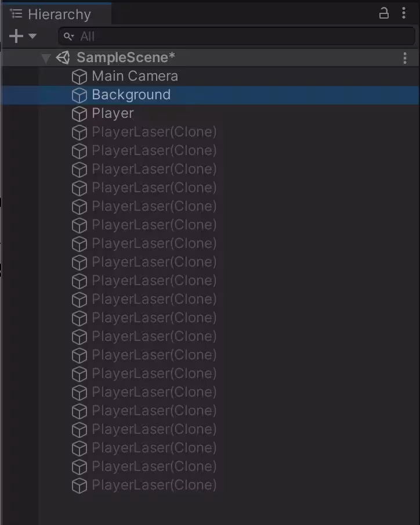Viewport: 420px width, 525px height.
Task: Click the plus icon to create object
Action: coord(16,36)
